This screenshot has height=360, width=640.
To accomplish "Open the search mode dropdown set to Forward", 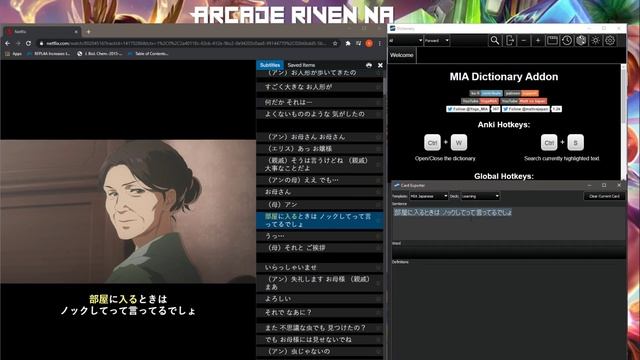I will tap(436, 41).
